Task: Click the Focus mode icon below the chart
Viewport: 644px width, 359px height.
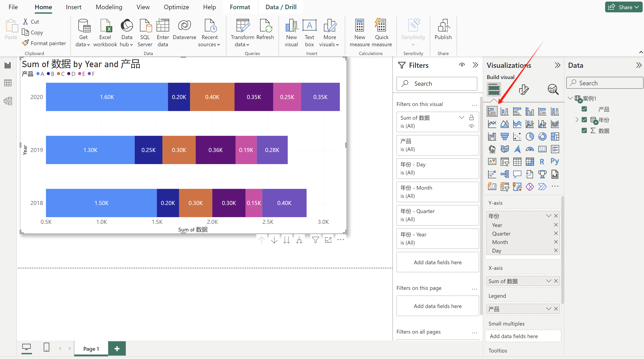Action: [x=328, y=240]
